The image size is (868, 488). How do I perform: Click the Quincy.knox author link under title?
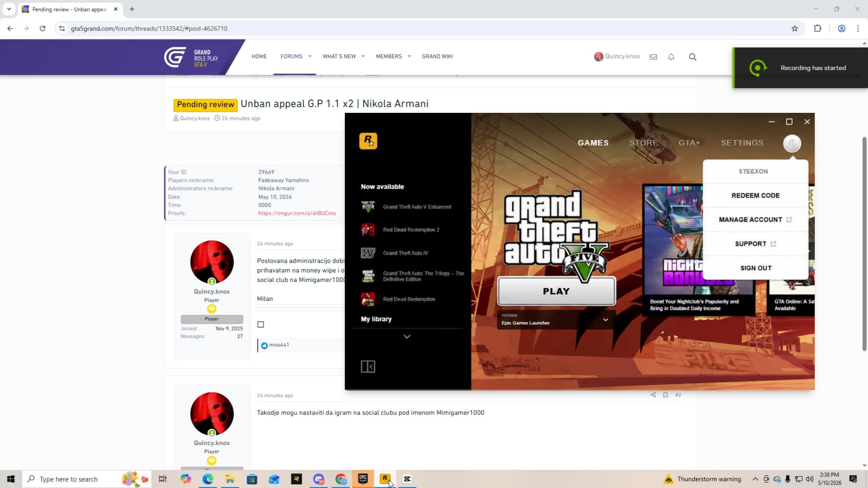point(195,118)
